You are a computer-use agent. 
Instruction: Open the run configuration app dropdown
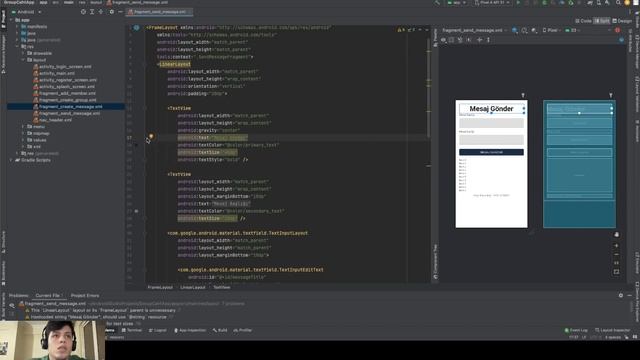[x=457, y=3]
